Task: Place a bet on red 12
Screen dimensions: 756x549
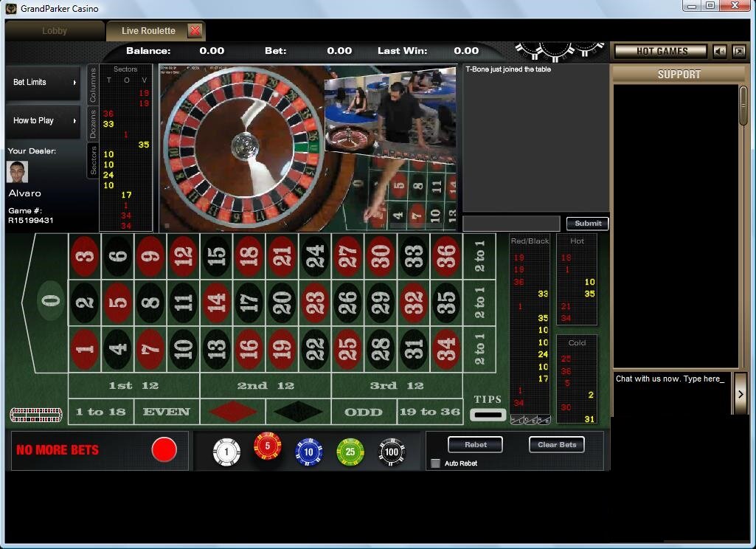Action: pos(183,256)
